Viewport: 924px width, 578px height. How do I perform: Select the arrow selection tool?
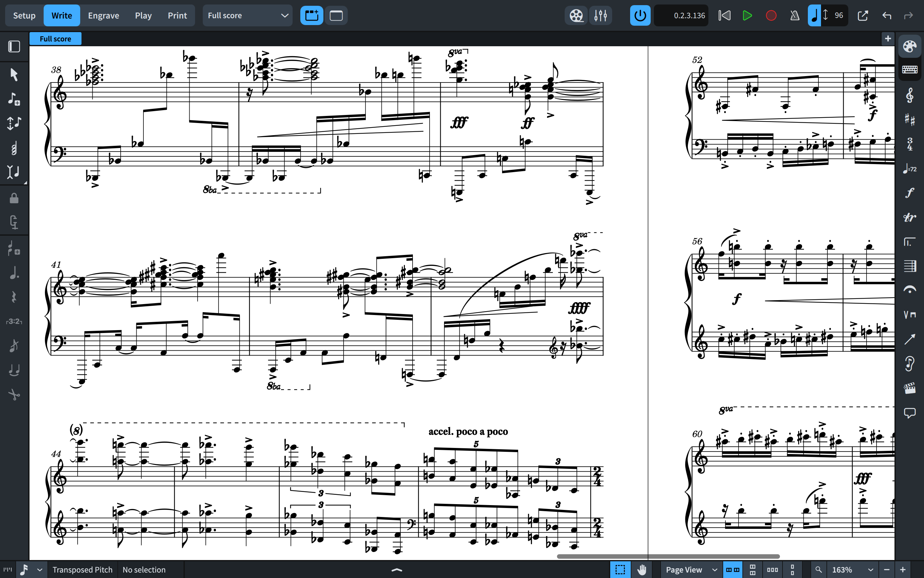(x=14, y=74)
